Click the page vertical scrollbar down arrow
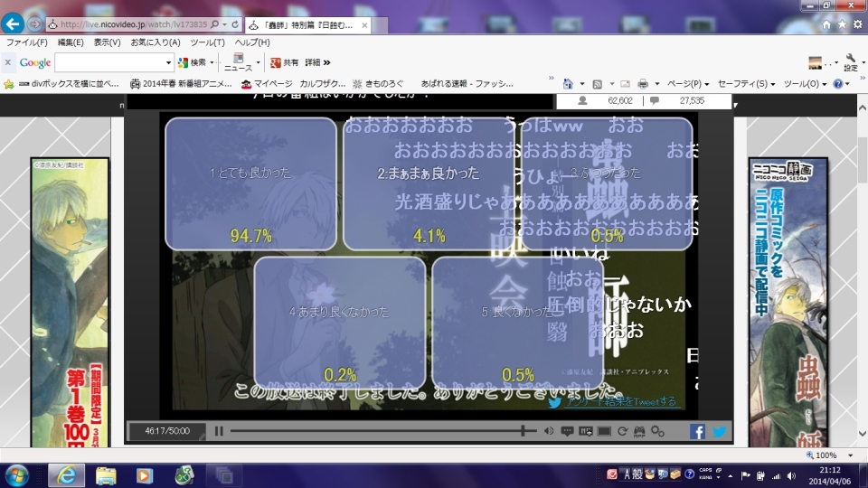 point(862,434)
